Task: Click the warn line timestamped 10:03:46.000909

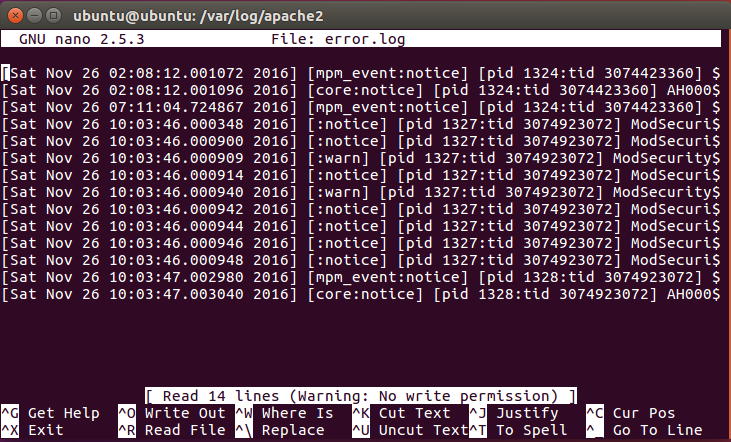Action: (361, 158)
